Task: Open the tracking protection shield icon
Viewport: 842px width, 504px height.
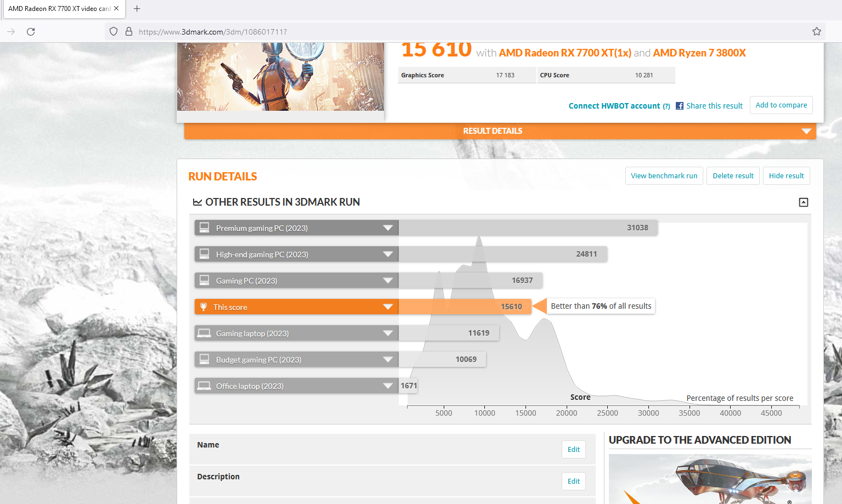Action: point(114,32)
